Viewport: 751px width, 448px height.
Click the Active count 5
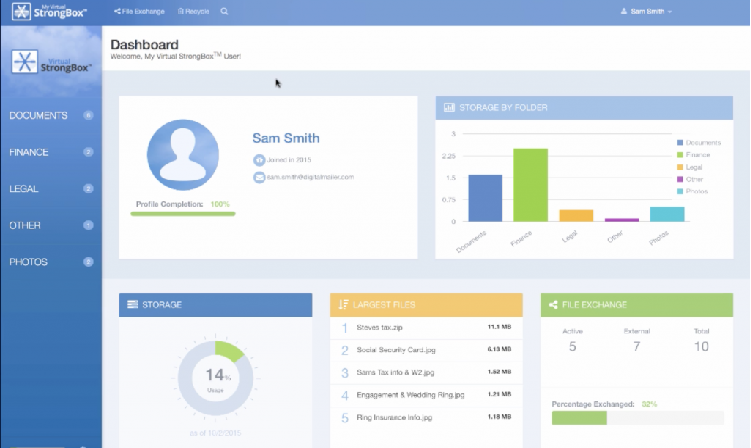(x=572, y=346)
